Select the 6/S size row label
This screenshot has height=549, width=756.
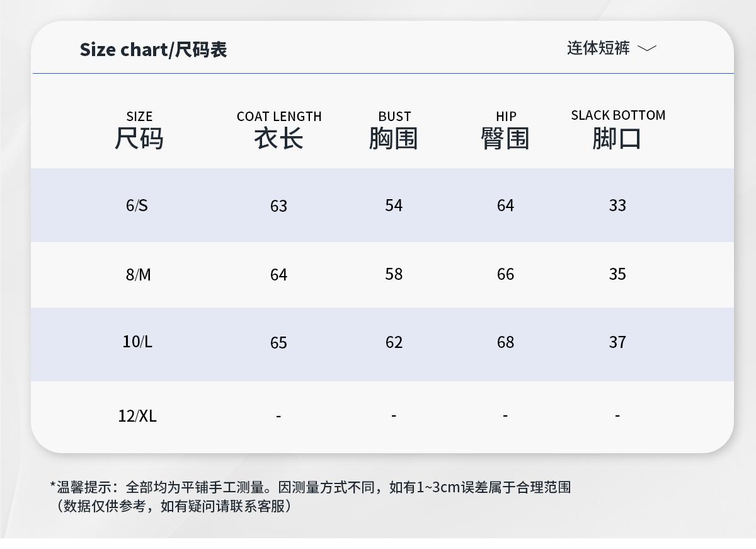click(x=137, y=205)
